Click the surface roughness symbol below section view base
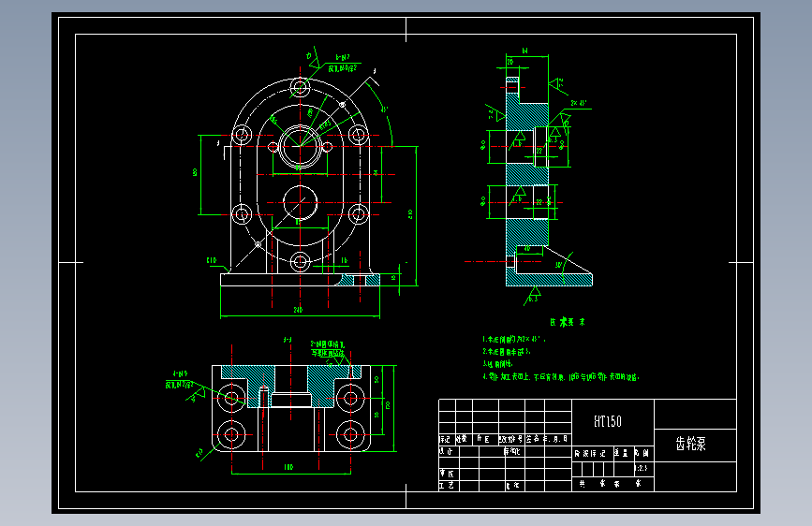812x526 pixels. 533,296
